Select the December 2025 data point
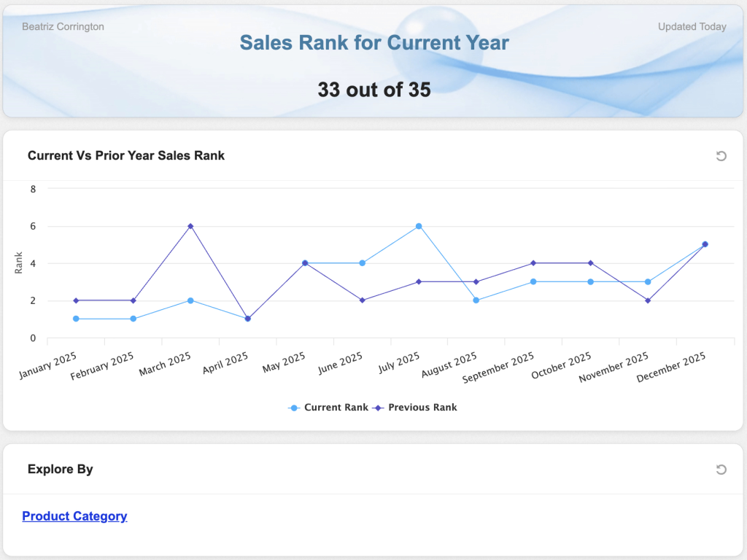The height and width of the screenshot is (560, 747). tap(705, 244)
